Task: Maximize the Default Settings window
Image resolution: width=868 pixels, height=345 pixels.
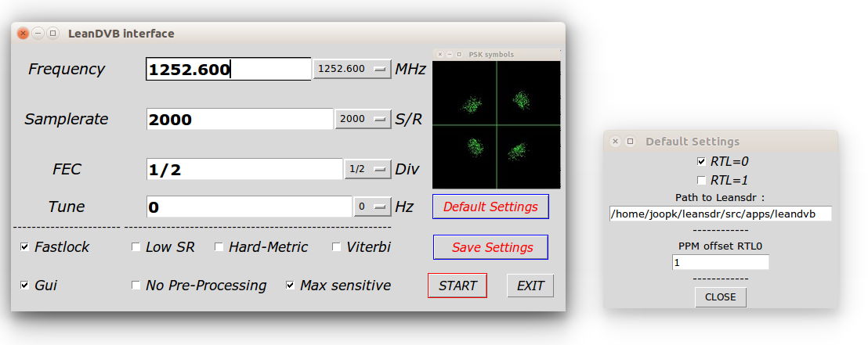Action: [x=630, y=142]
